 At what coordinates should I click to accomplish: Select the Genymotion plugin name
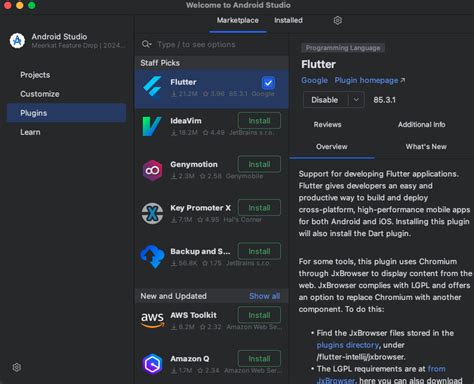194,164
